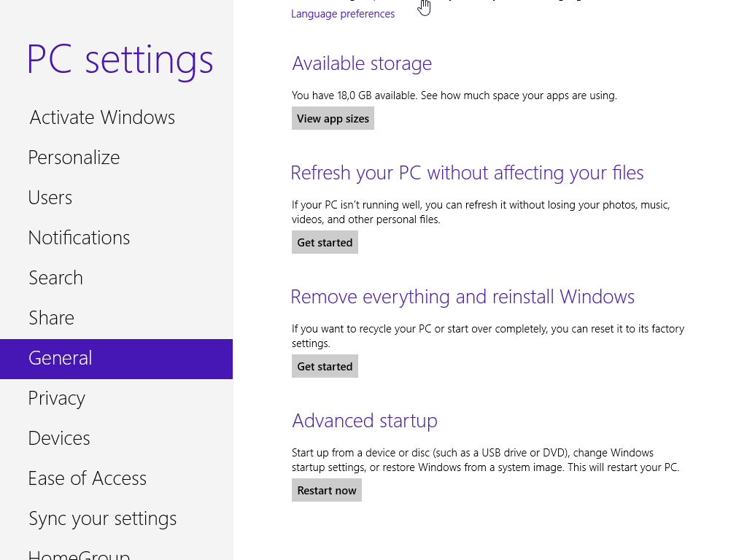Click the Refresh your PC without affecting heading
The height and width of the screenshot is (560, 747).
467,174
